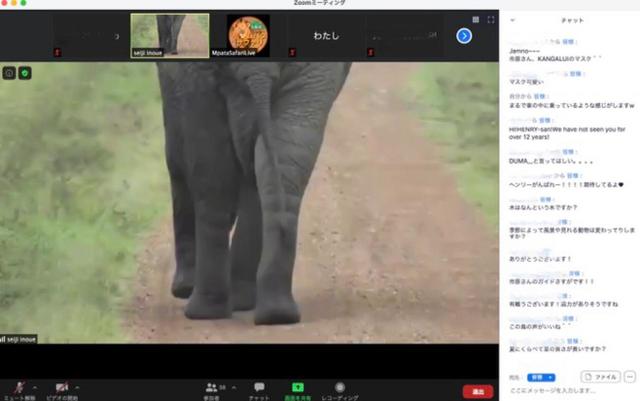The height and width of the screenshot is (401, 640).
Task: Open the meeting information icon
Action: [x=9, y=73]
